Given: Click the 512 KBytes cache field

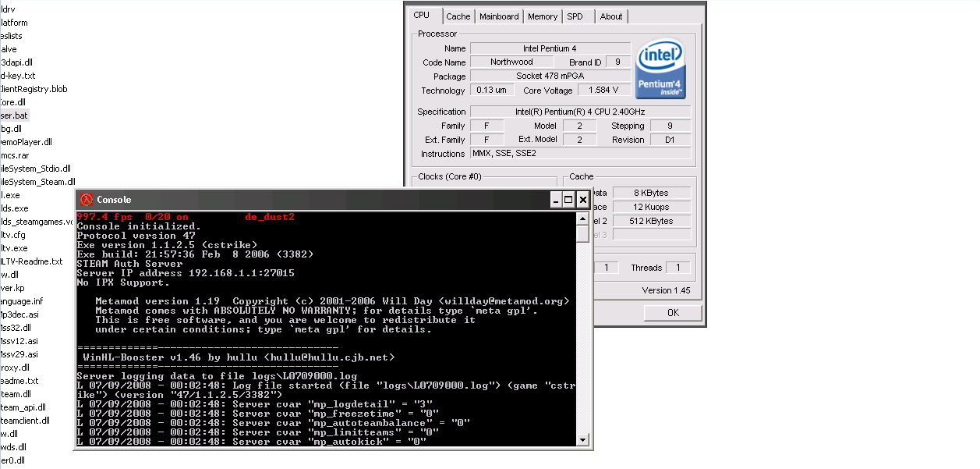Looking at the screenshot, I should (652, 221).
